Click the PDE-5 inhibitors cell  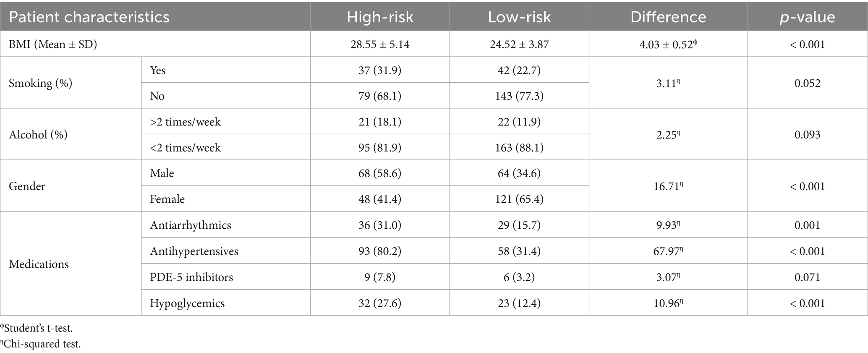(191, 277)
